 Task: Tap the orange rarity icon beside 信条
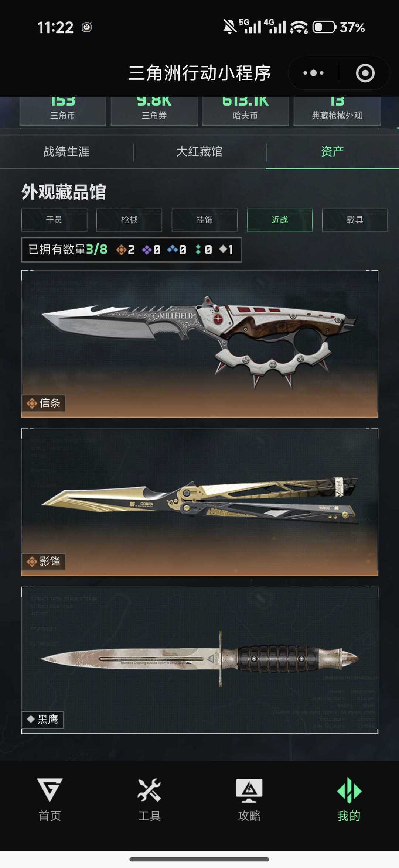[32, 404]
